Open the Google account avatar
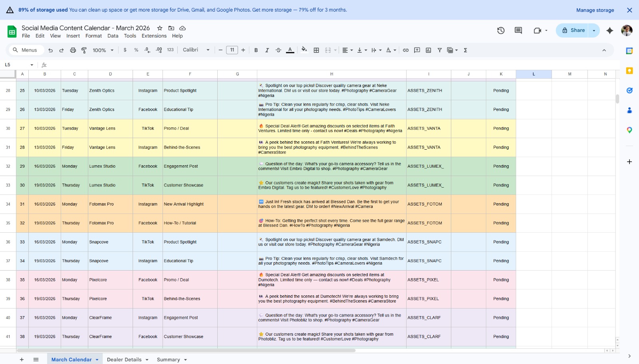The image size is (639, 364). pyautogui.click(x=627, y=30)
